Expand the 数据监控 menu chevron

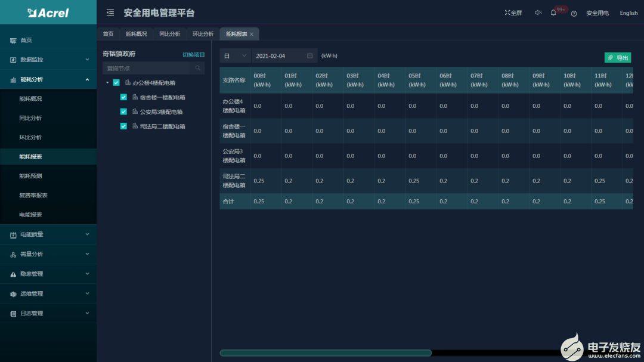tap(87, 60)
